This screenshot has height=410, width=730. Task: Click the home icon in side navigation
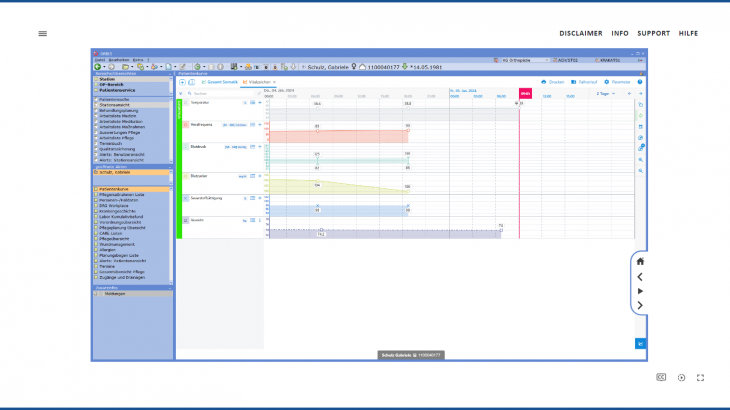pyautogui.click(x=640, y=261)
